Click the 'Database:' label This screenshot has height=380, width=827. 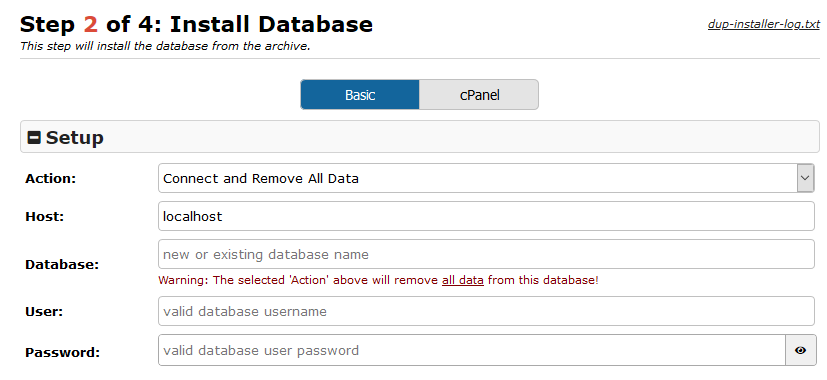coord(62,264)
